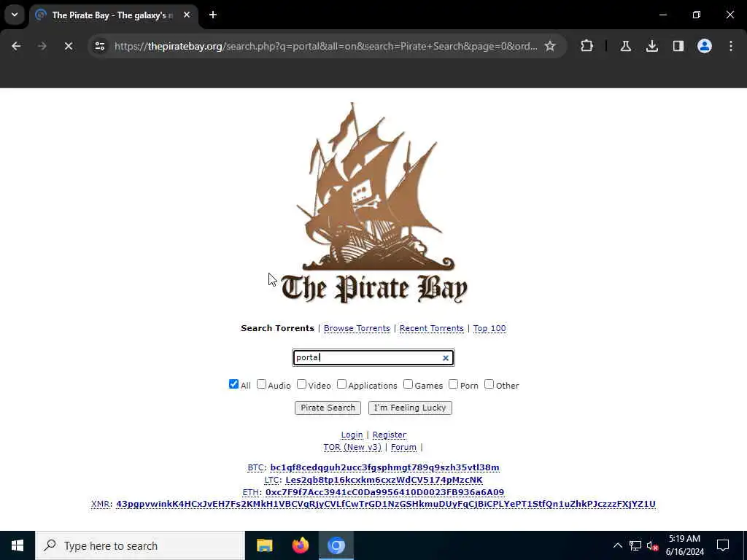Expand the tab search dropdown

click(x=15, y=15)
